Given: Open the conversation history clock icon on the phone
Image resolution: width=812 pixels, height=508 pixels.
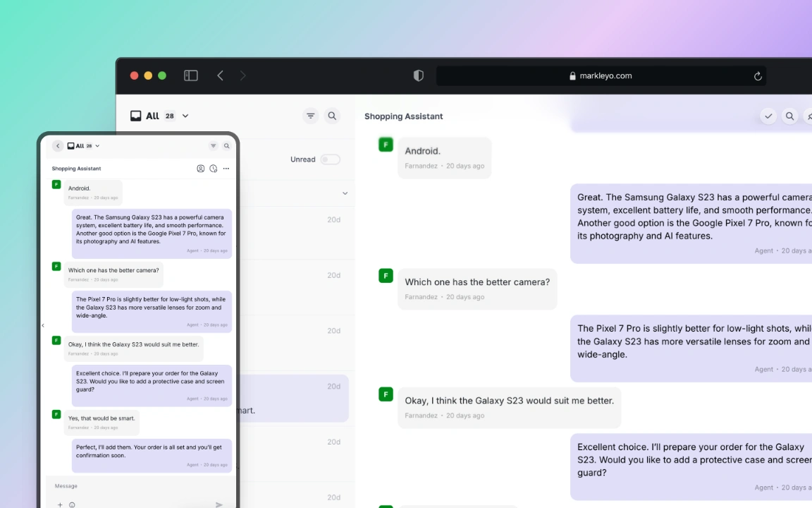Looking at the screenshot, I should [x=214, y=169].
